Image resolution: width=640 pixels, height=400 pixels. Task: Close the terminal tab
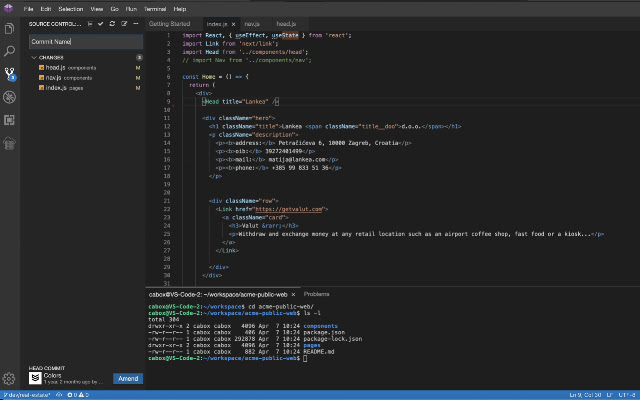click(x=293, y=294)
